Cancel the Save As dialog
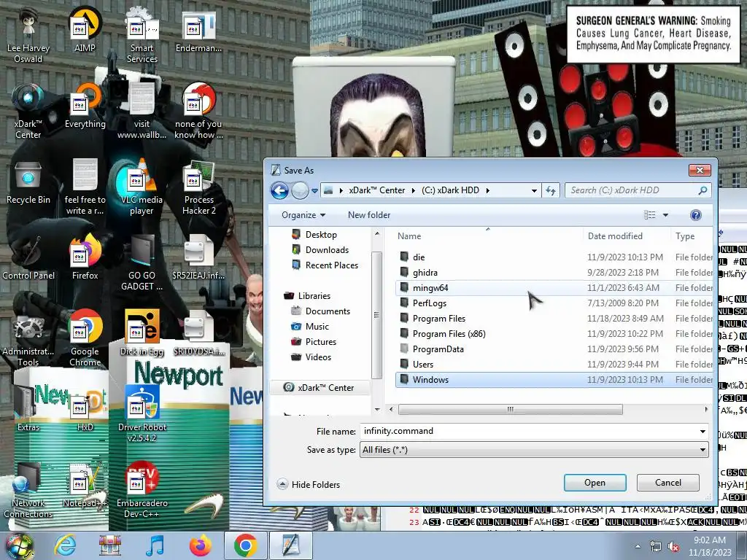Screen dimensions: 747x560 [x=668, y=483]
